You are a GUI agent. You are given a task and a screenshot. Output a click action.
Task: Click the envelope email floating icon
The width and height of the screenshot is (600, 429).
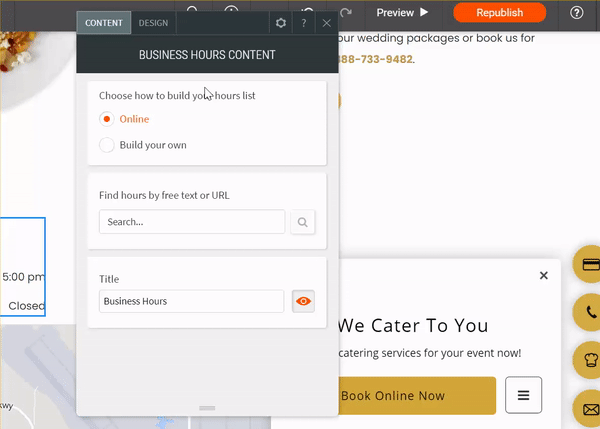click(x=590, y=407)
